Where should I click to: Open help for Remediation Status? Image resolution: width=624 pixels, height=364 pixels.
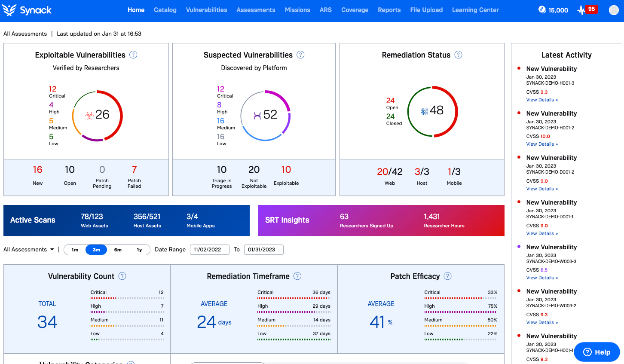(x=459, y=55)
